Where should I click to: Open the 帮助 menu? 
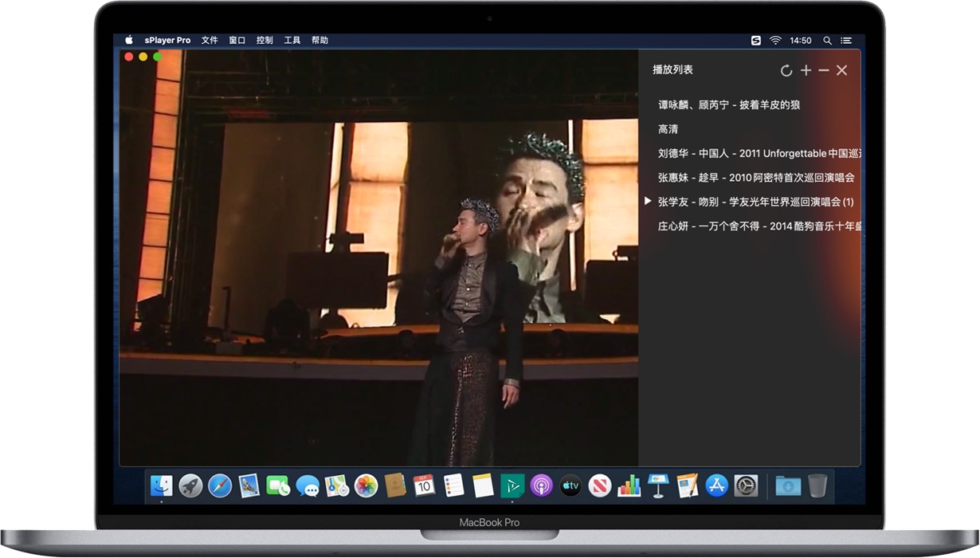[x=319, y=41]
